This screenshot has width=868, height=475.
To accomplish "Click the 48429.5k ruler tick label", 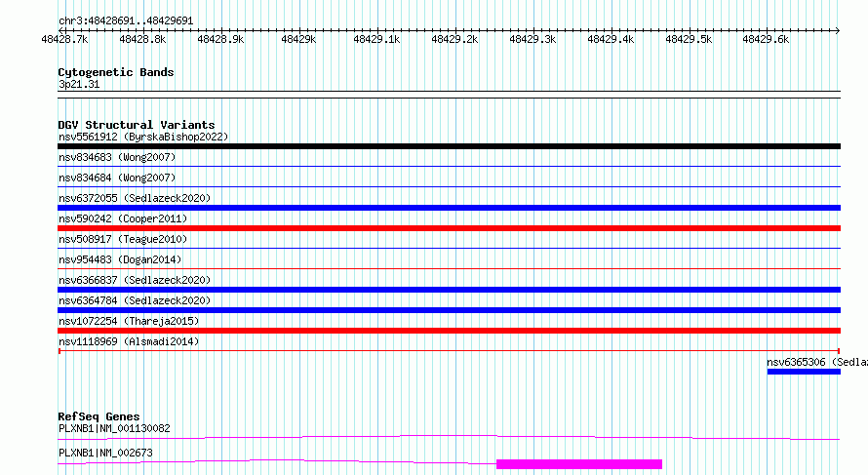I will pos(689,39).
